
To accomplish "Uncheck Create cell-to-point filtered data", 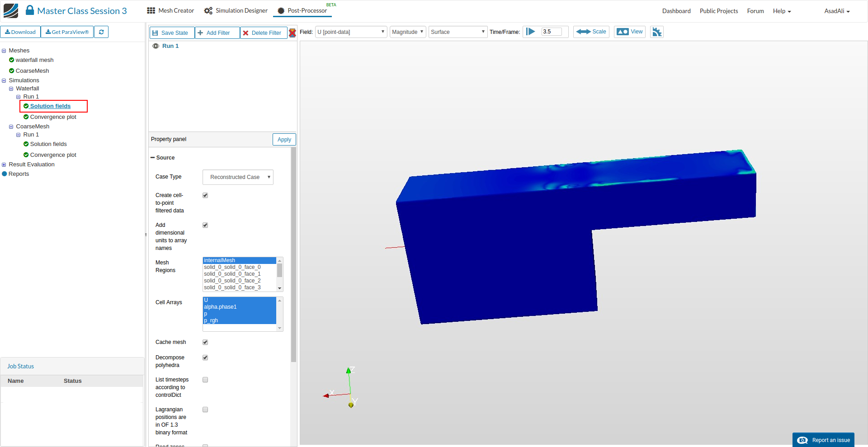I will coord(205,195).
